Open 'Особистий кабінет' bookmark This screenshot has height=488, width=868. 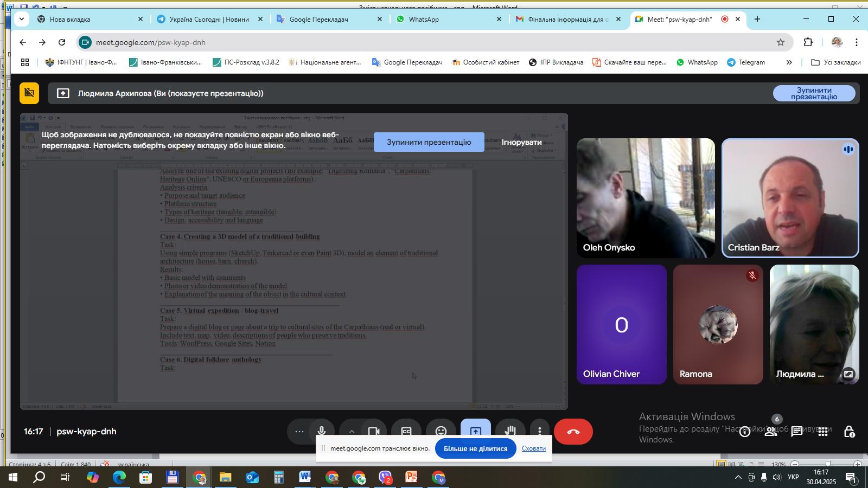(x=486, y=62)
